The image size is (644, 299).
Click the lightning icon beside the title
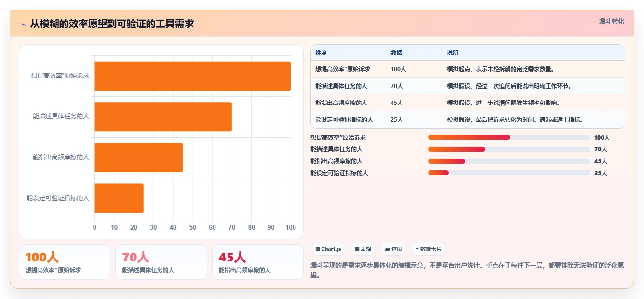pyautogui.click(x=23, y=24)
